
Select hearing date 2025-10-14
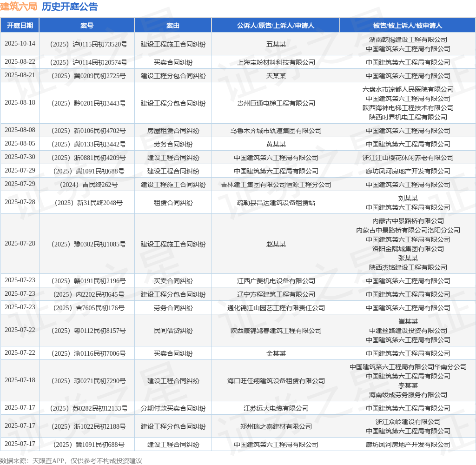click(x=20, y=43)
